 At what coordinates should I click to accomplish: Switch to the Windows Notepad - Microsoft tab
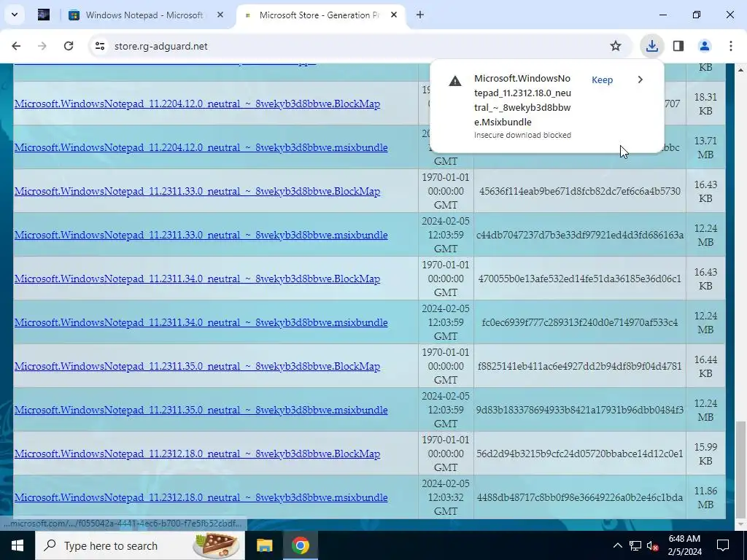click(143, 15)
